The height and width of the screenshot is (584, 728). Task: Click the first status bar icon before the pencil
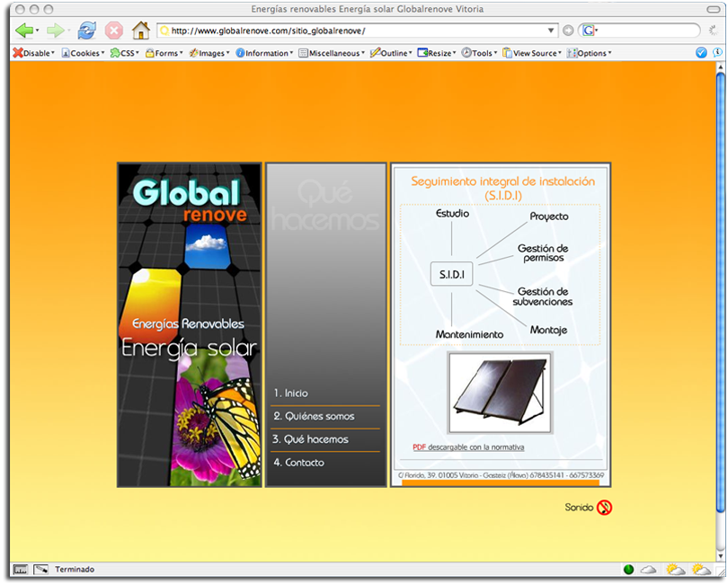pyautogui.click(x=21, y=569)
